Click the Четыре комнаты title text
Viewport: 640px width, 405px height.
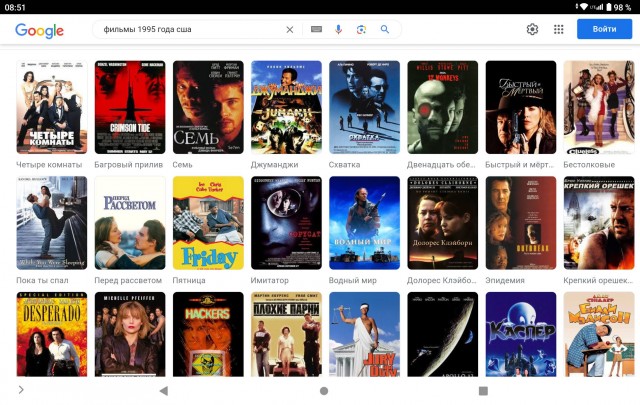(x=49, y=165)
